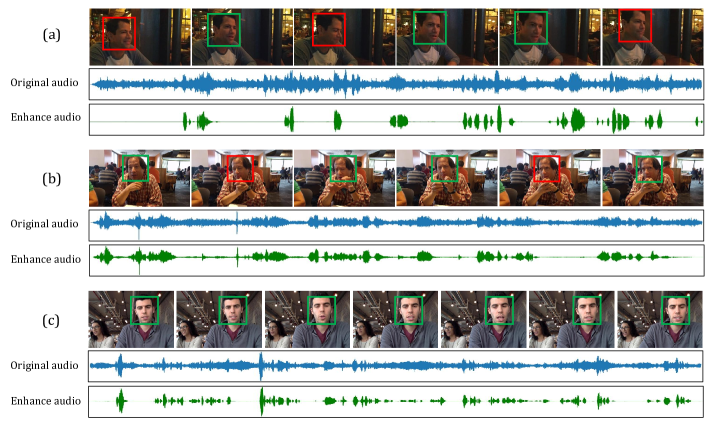
Task: Pick the fourth video frame in row (c)
Action: pyautogui.click(x=395, y=319)
